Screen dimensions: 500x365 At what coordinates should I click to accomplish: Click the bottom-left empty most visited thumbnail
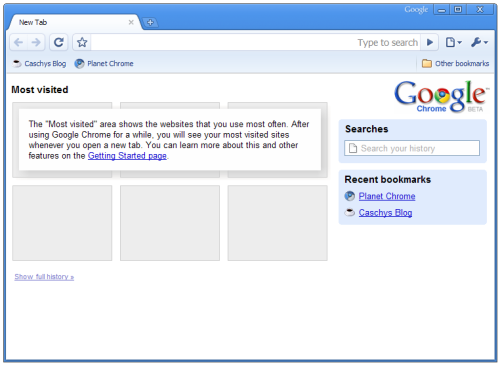click(62, 223)
